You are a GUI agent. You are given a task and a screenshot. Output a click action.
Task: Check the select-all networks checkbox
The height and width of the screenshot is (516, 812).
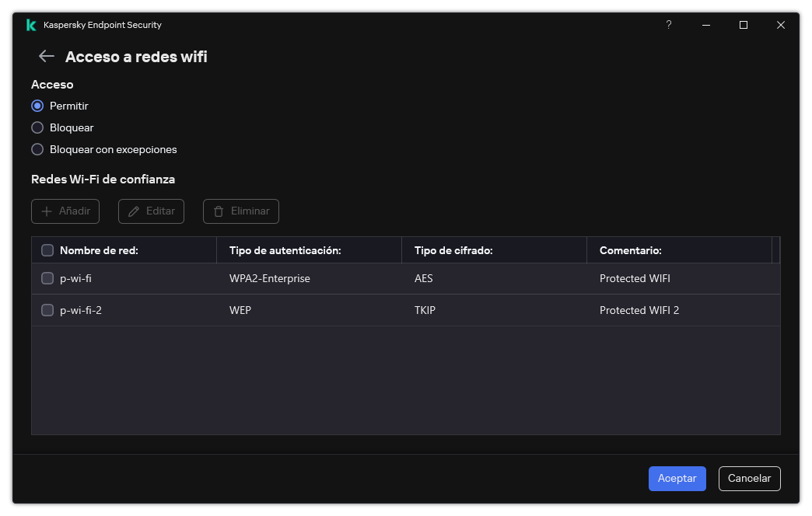[47, 249]
